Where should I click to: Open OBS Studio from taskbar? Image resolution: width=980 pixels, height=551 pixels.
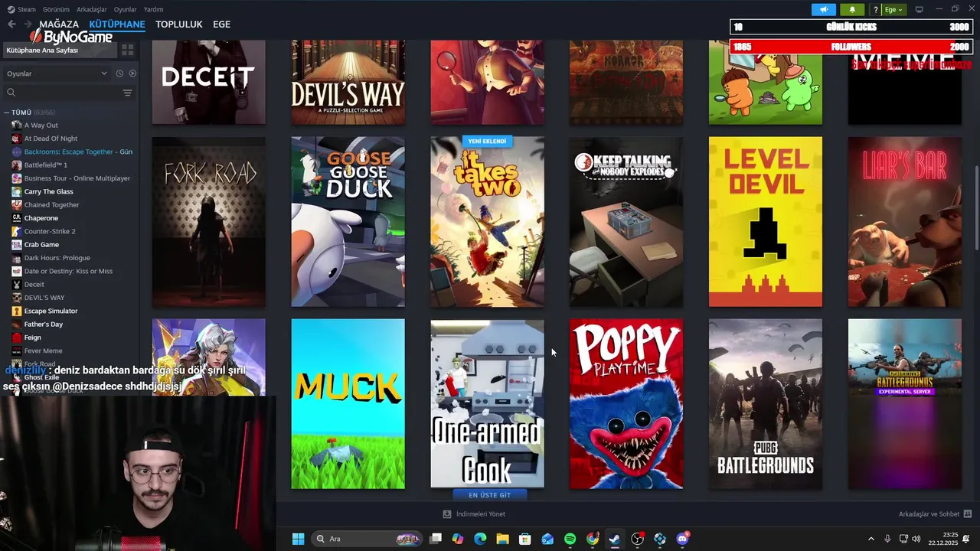click(637, 539)
